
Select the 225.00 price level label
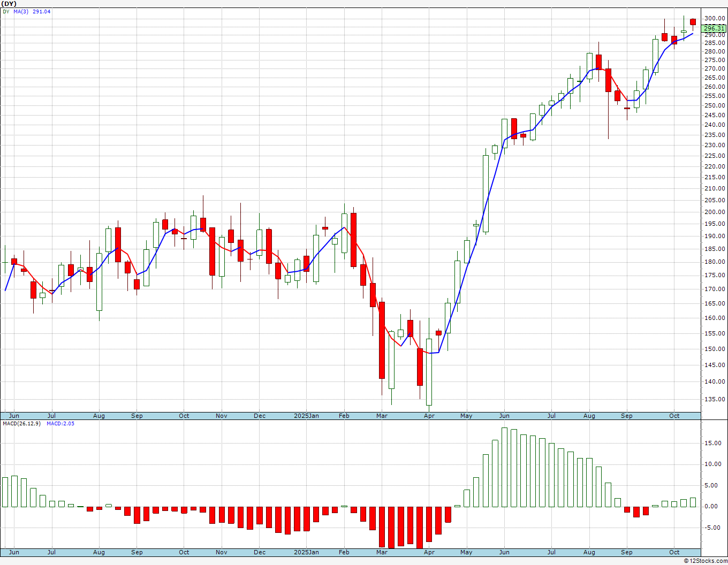[x=715, y=156]
